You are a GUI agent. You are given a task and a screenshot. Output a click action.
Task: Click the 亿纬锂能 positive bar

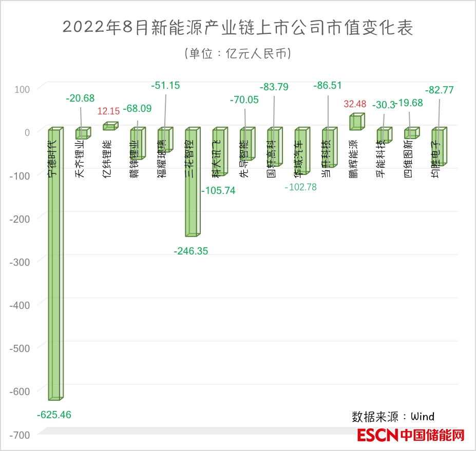coord(110,126)
